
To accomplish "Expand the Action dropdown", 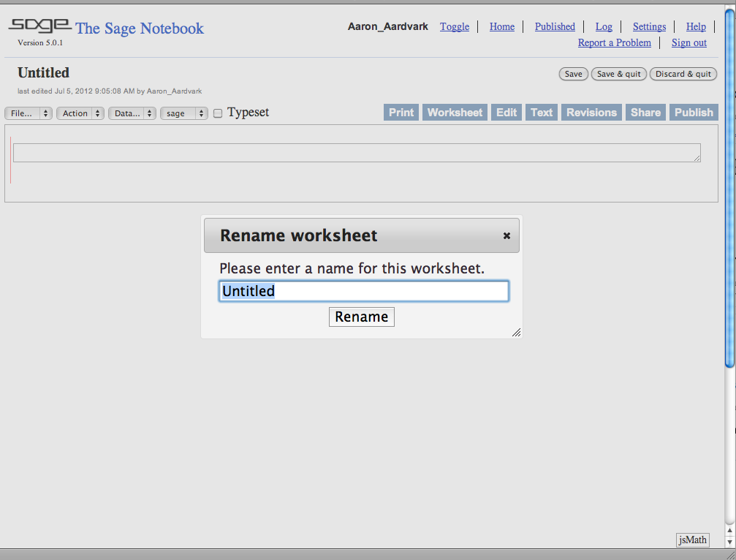I will (x=80, y=113).
